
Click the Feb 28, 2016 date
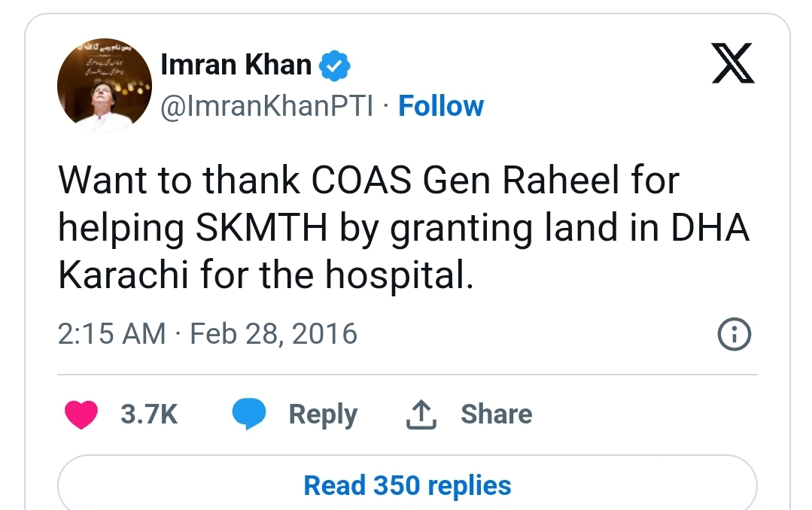click(x=273, y=333)
